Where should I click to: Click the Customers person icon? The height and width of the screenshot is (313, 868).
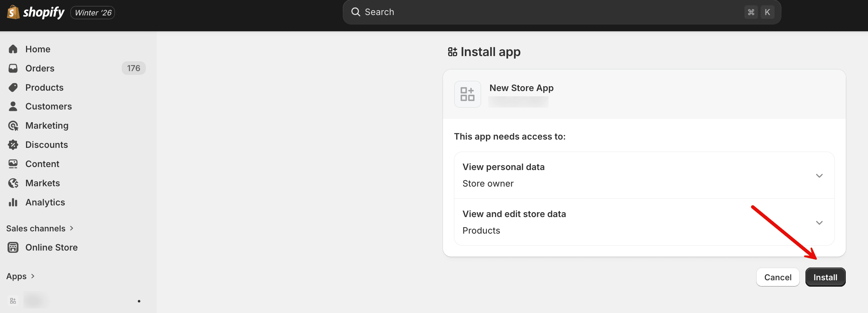(13, 106)
